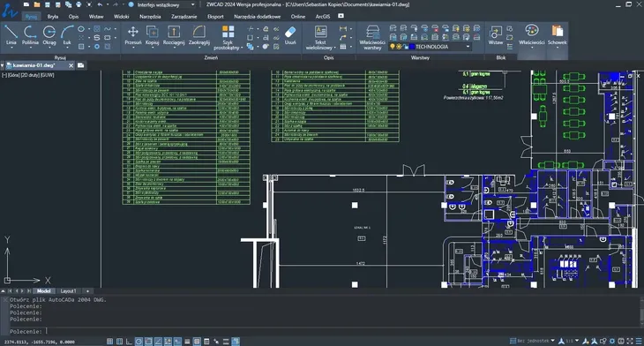Open Właściwości warstwy layer properties
This screenshot has height=346, width=644.
pyautogui.click(x=372, y=36)
